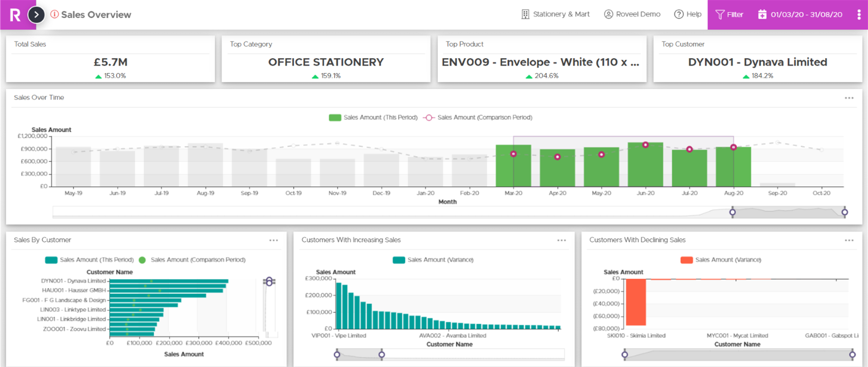Click the right handle of Increasing Sales range slider

click(x=382, y=355)
